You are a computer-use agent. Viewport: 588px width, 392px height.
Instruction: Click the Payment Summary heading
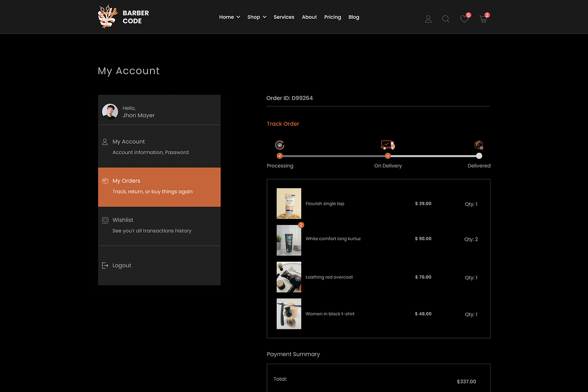click(293, 354)
